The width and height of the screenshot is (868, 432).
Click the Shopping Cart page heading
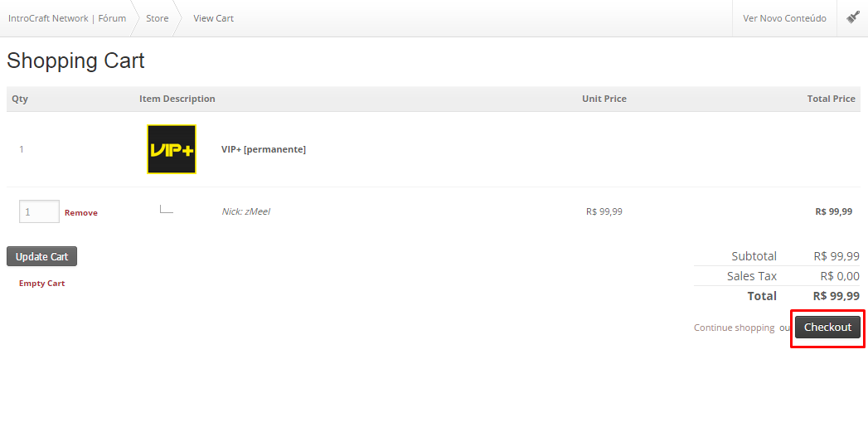(x=75, y=61)
